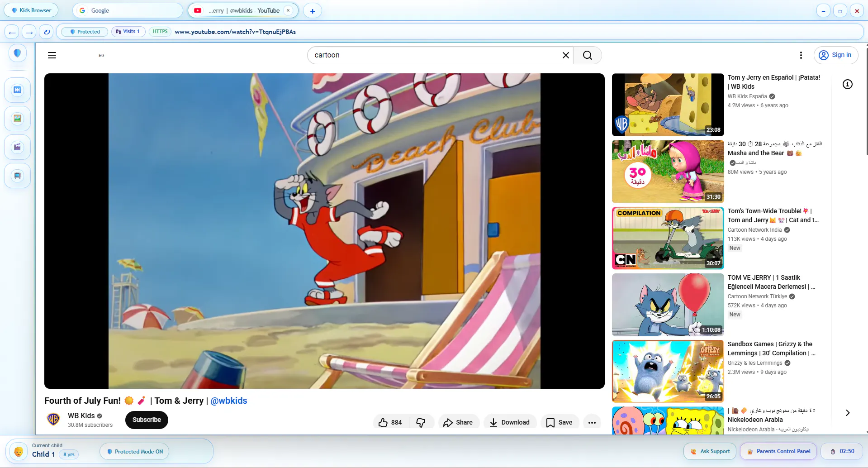Image resolution: width=868 pixels, height=468 pixels.
Task: Open TOM VE JERRY 1 Saatlik thumbnail
Action: click(x=668, y=305)
